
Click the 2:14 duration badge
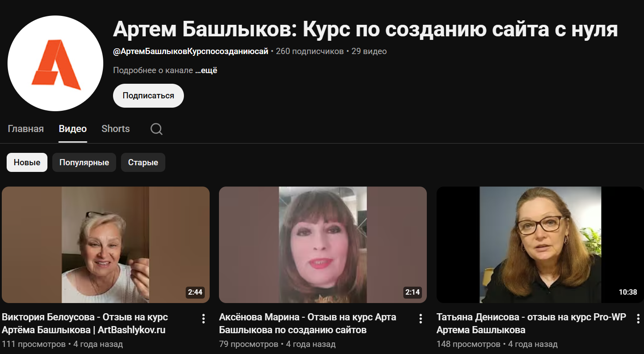coord(412,292)
